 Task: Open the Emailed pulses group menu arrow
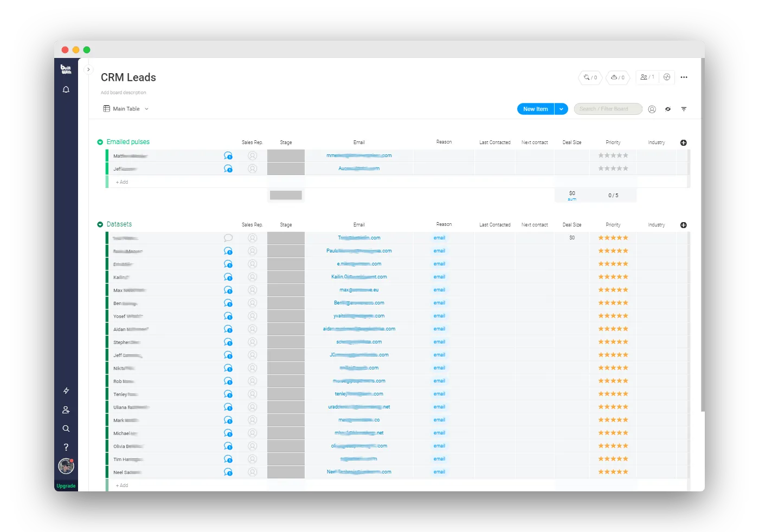click(x=100, y=142)
